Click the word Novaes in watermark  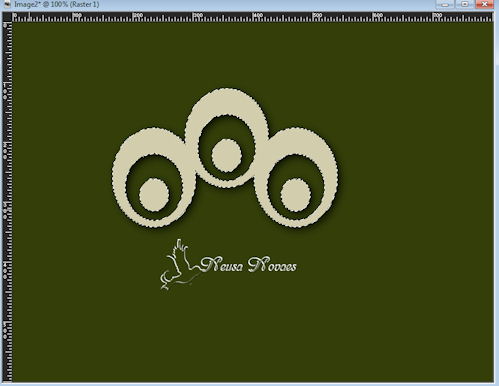pyautogui.click(x=272, y=265)
